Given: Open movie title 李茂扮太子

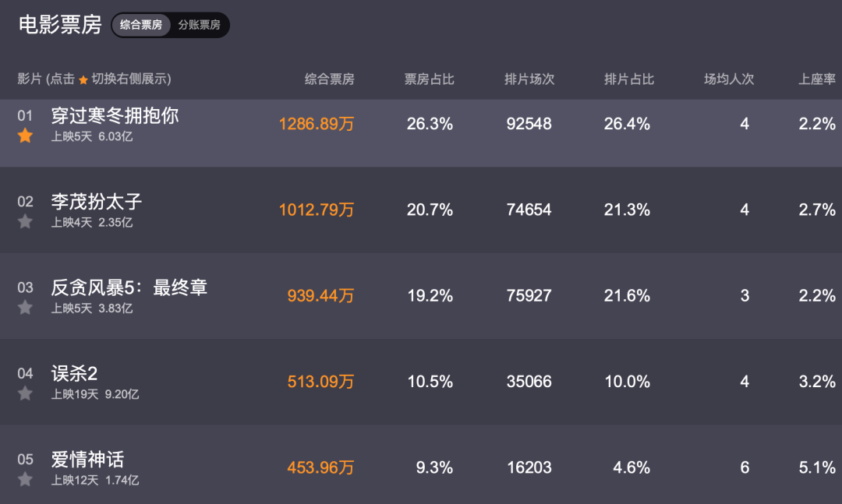Looking at the screenshot, I should (x=97, y=202).
